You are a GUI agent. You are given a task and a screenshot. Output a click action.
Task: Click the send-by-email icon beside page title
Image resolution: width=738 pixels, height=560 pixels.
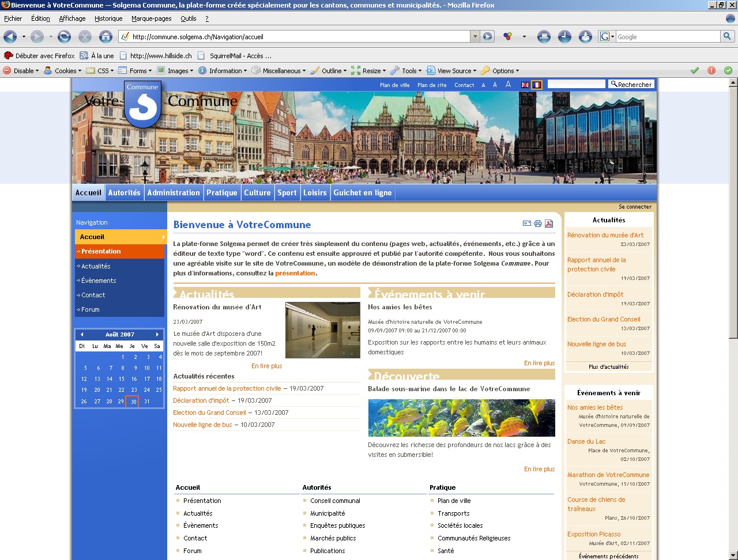527,224
